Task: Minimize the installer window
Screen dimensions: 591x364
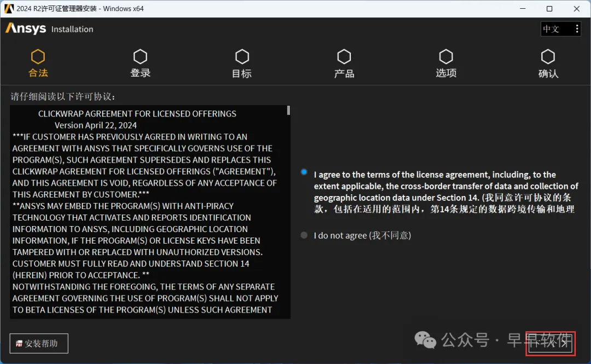Action: (x=523, y=9)
